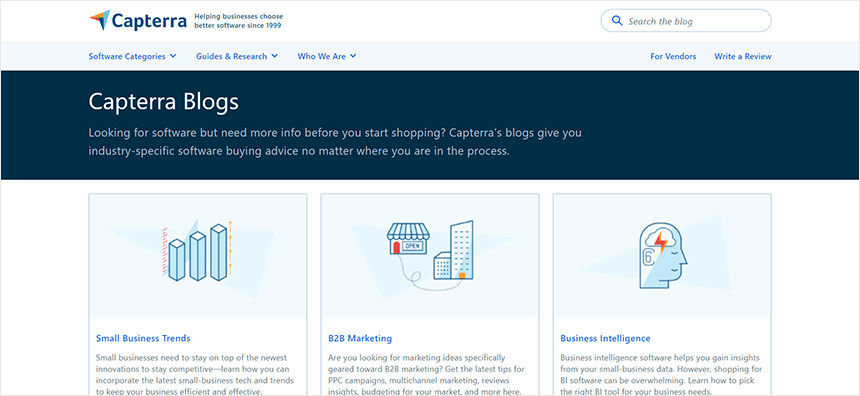Open the Software Categories menu

pos(132,56)
